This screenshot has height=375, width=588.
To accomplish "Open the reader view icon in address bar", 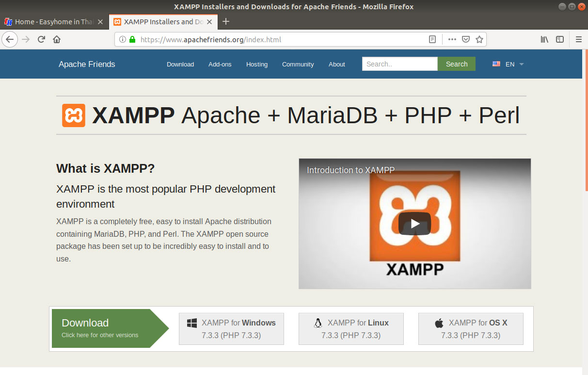I will 432,39.
